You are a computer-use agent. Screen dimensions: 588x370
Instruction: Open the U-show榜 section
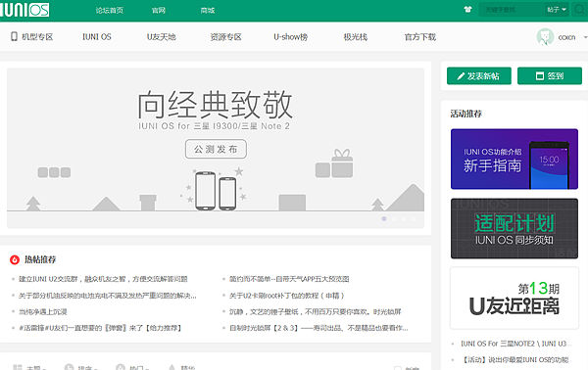pyautogui.click(x=291, y=36)
